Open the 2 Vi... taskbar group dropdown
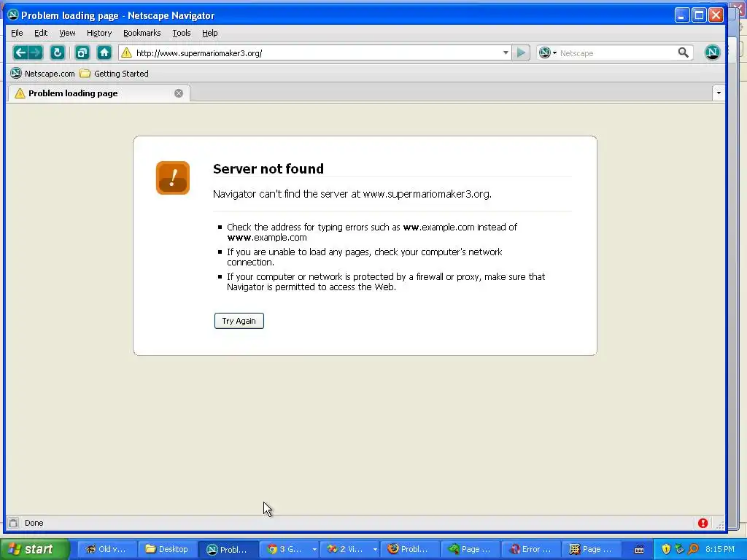Screen dimensions: 747x560 point(375,549)
